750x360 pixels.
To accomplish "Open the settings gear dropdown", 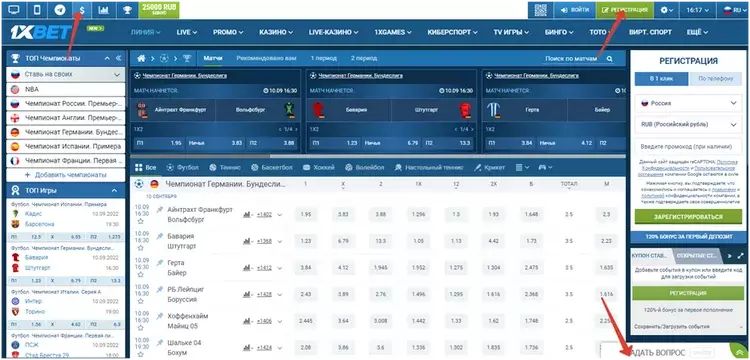I will (x=666, y=10).
